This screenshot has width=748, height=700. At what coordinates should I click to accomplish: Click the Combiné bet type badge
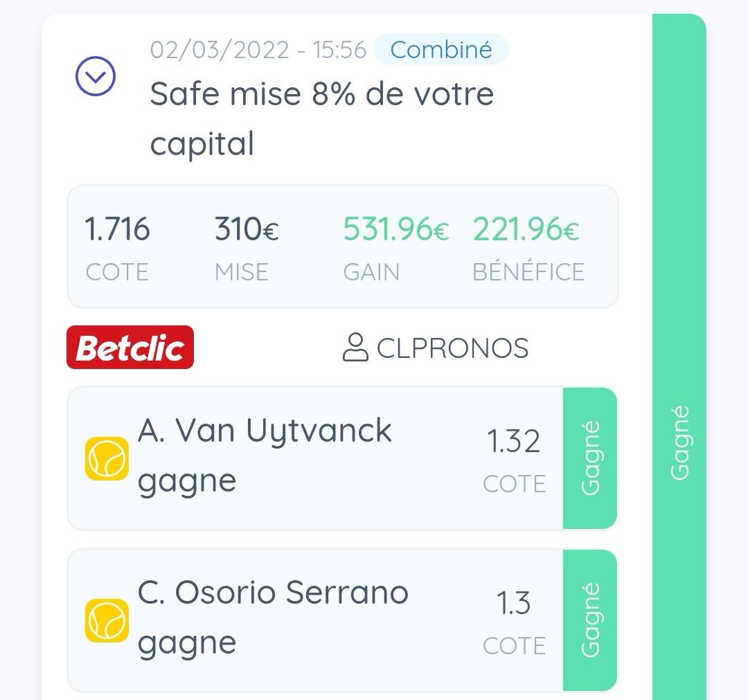(440, 50)
